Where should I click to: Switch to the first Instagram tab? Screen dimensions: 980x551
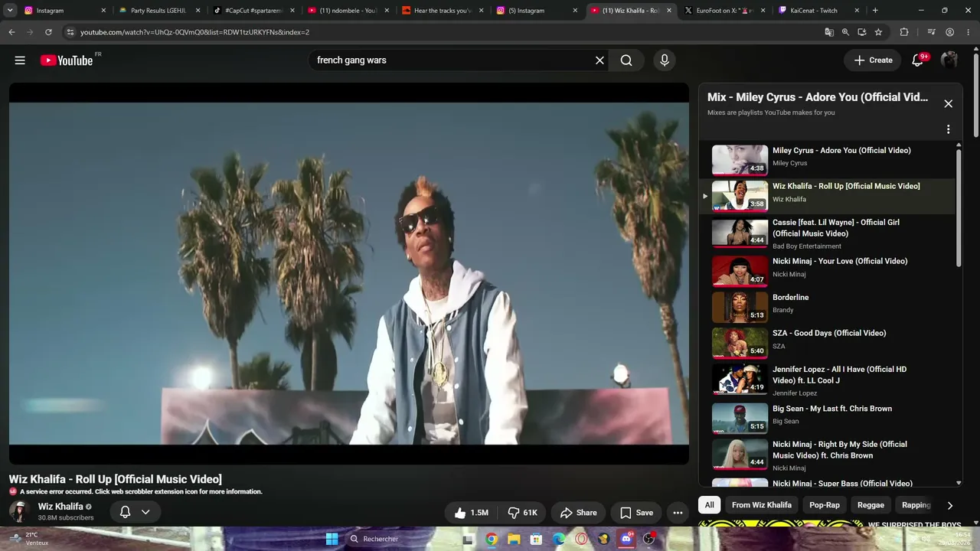click(x=64, y=11)
